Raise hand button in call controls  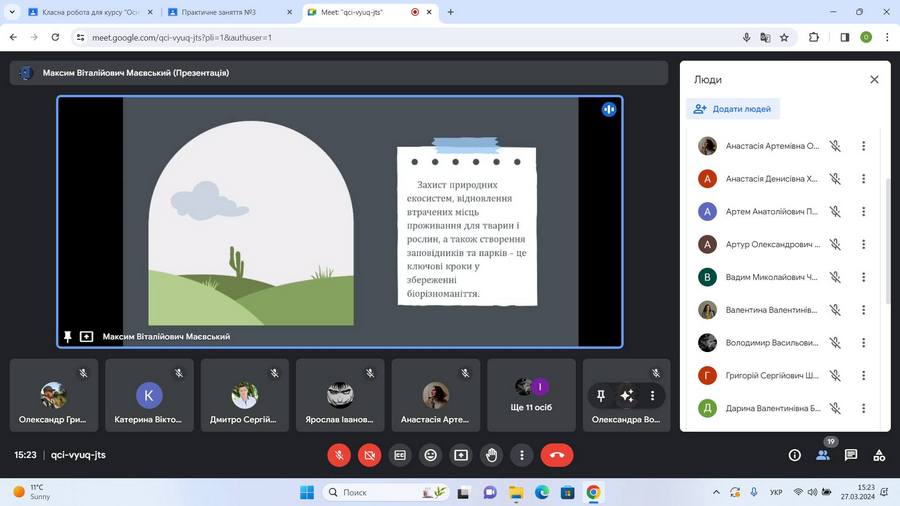491,455
